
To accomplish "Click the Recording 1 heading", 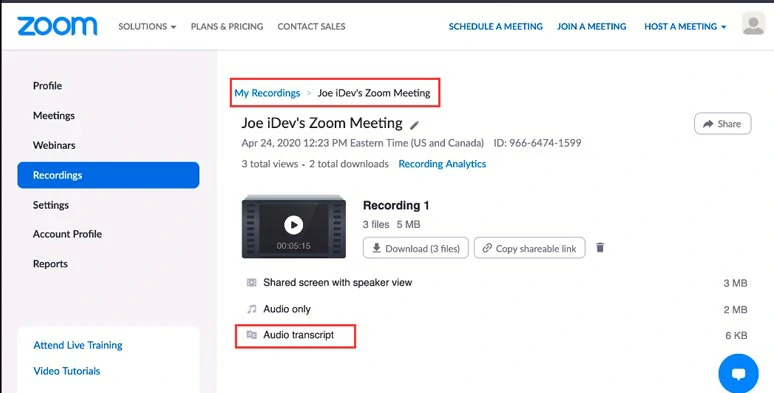I will 396,205.
